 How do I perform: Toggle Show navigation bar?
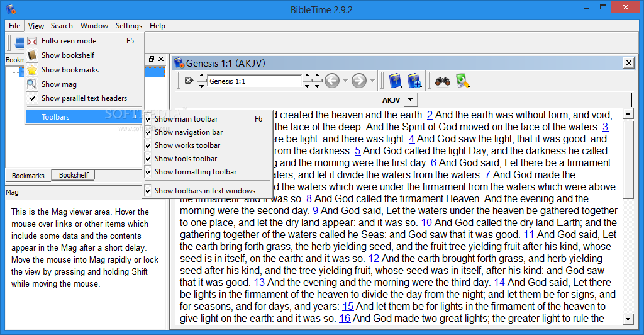click(208, 132)
